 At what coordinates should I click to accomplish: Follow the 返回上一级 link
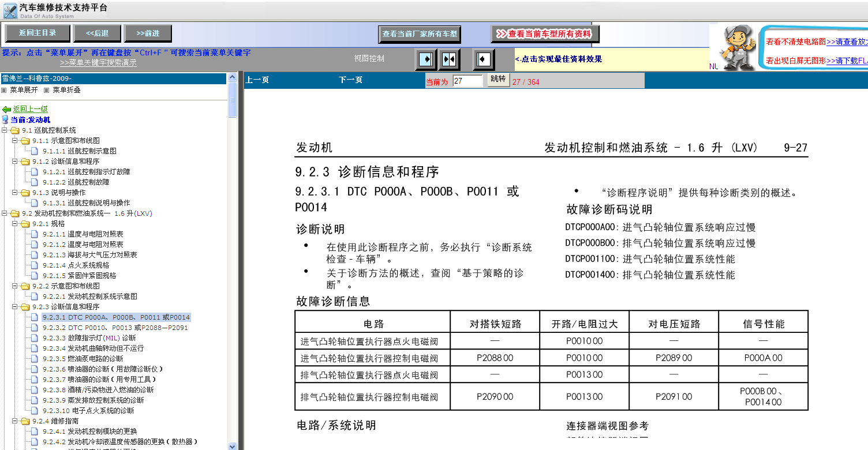tap(31, 109)
